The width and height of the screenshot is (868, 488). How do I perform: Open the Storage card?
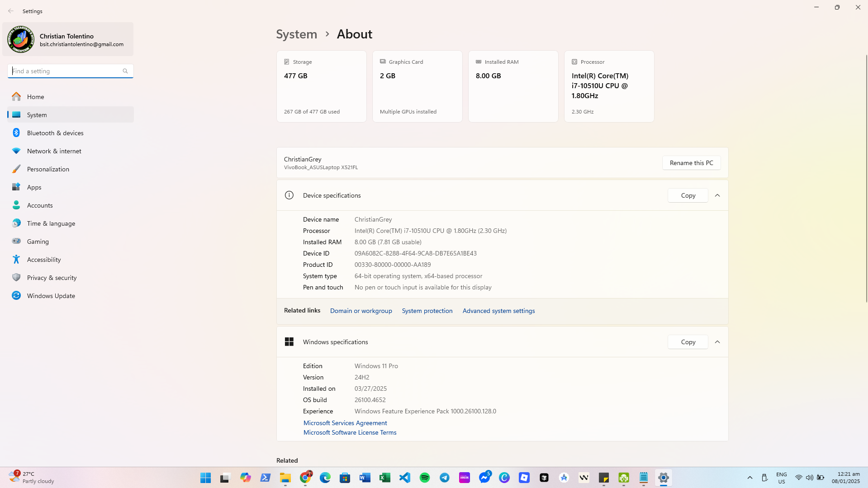[x=322, y=86]
